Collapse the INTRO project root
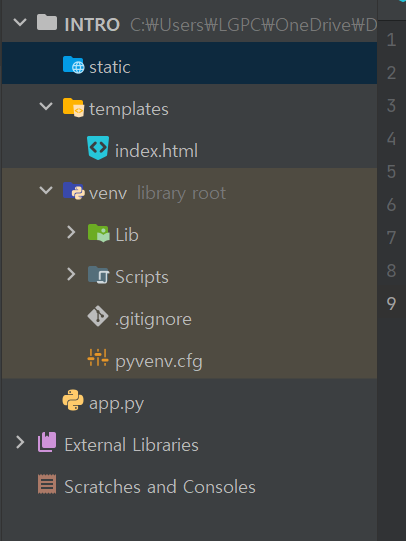 (x=20, y=23)
